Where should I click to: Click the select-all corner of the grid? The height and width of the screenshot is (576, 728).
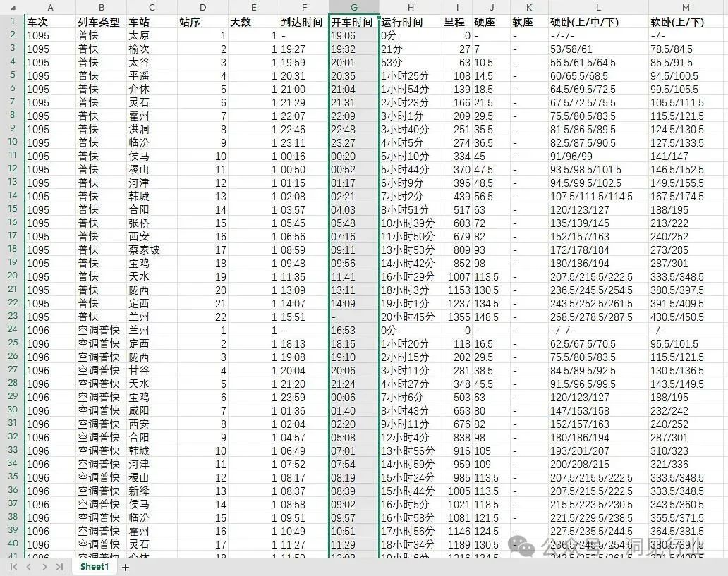pos(12,8)
